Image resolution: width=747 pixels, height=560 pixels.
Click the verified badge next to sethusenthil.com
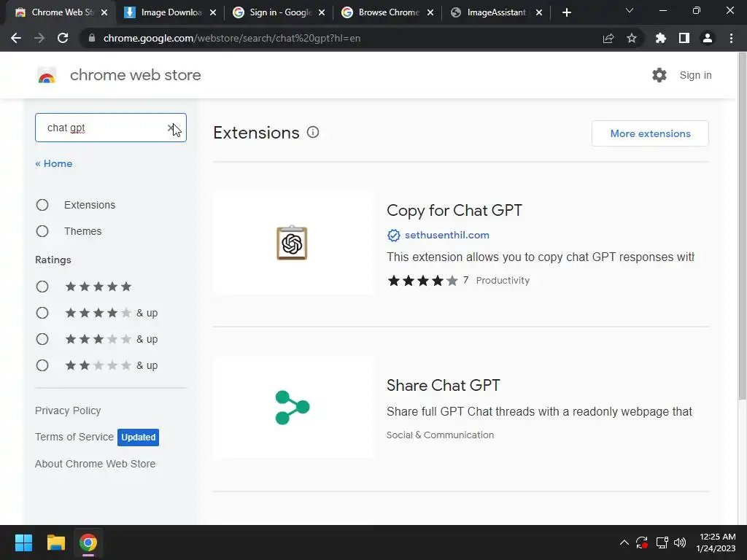click(393, 236)
